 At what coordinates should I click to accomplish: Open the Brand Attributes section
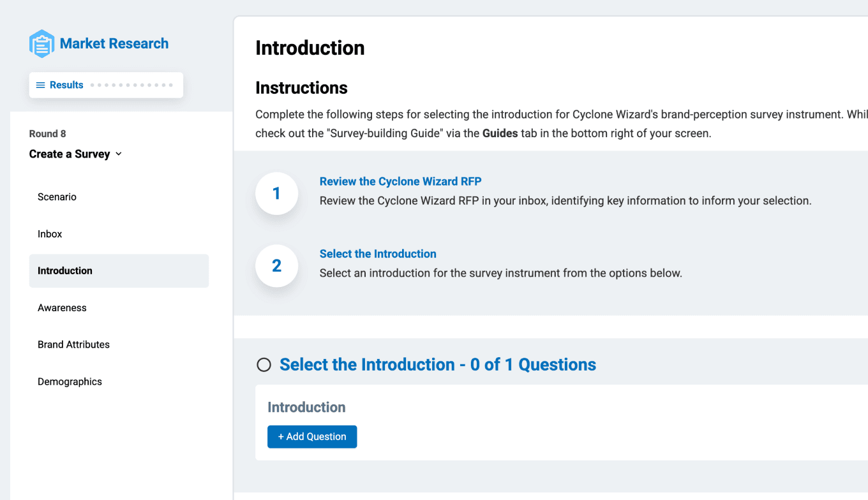coord(73,344)
